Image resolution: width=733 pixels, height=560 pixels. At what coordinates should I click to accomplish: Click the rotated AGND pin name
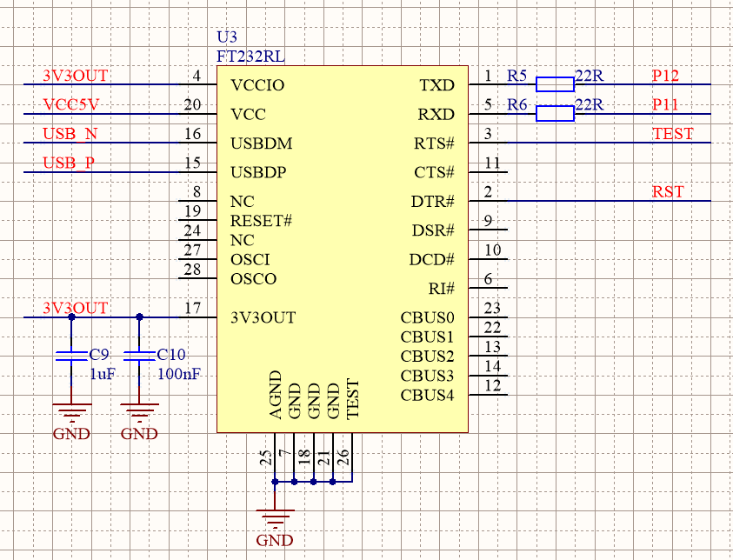276,395
